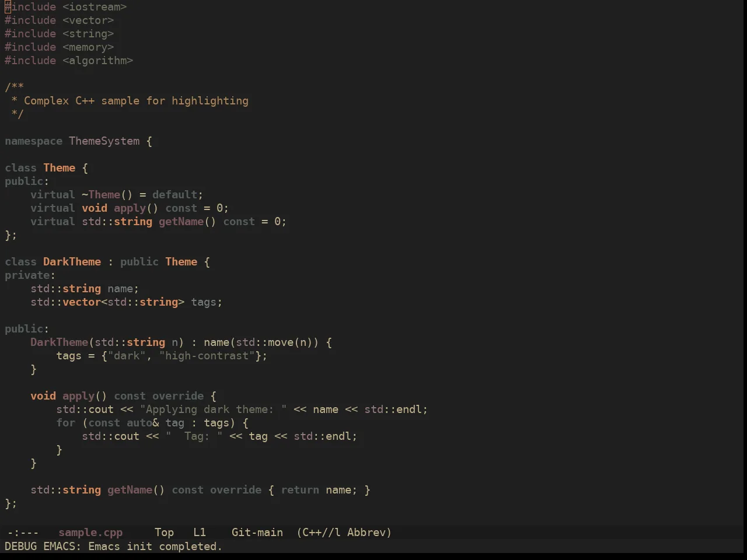The height and width of the screenshot is (560, 747).
Task: Click 'apply' in the 'virtual void apply()' line
Action: [x=130, y=208]
